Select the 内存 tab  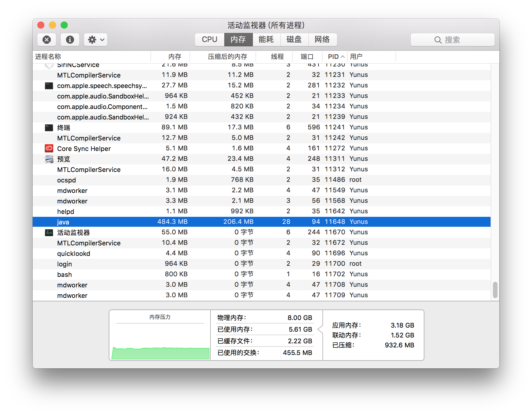point(238,40)
